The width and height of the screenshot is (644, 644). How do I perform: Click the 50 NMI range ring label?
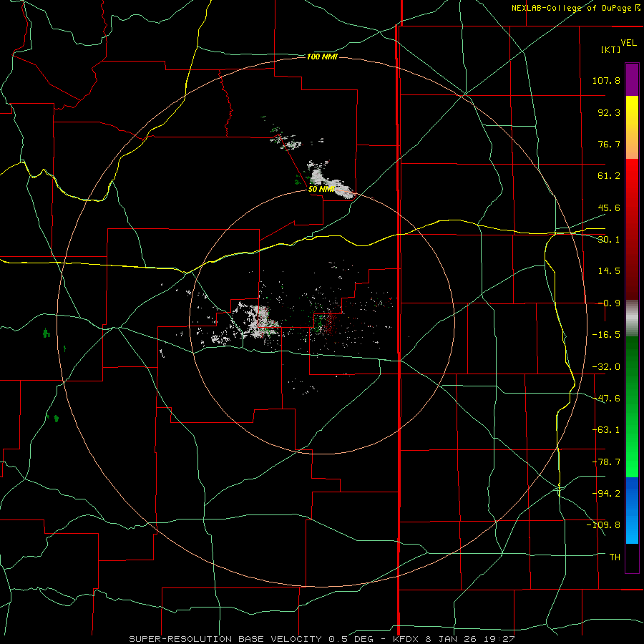[x=321, y=190]
